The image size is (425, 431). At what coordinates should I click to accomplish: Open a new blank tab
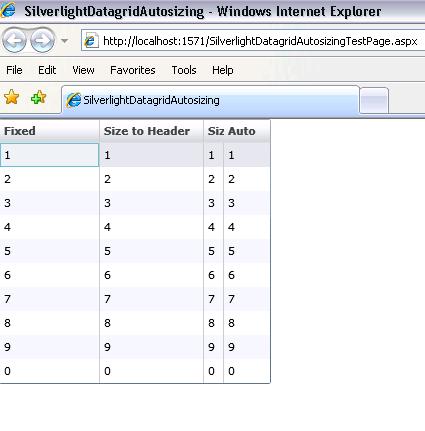pyautogui.click(x=374, y=100)
